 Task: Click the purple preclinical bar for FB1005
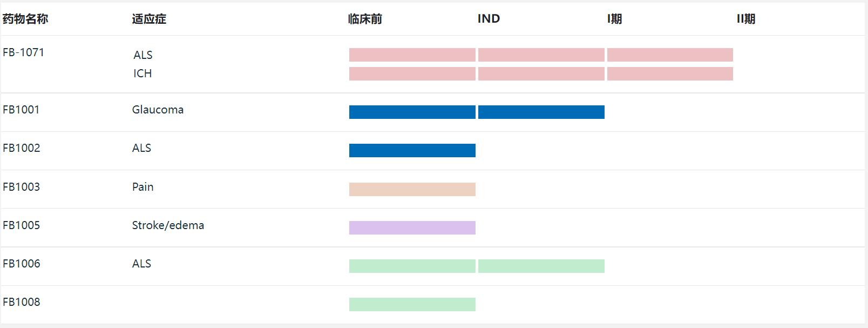point(412,227)
